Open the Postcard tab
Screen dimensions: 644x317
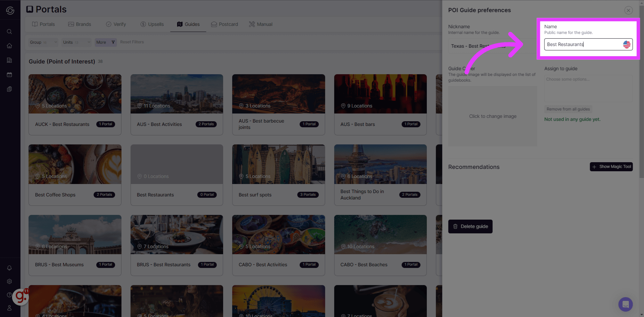tap(224, 24)
